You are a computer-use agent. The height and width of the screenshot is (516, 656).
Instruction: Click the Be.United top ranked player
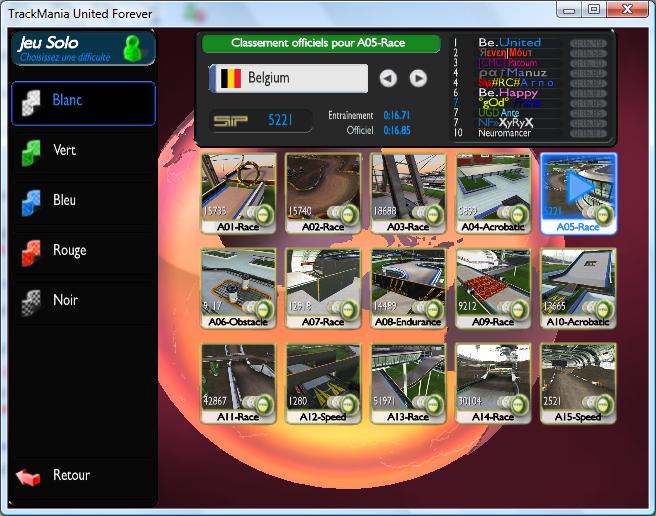[x=509, y=43]
